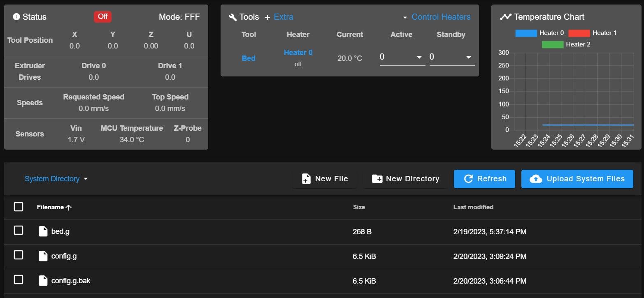Image resolution: width=644 pixels, height=298 pixels.
Task: Click Upload System Files button
Action: click(x=577, y=179)
